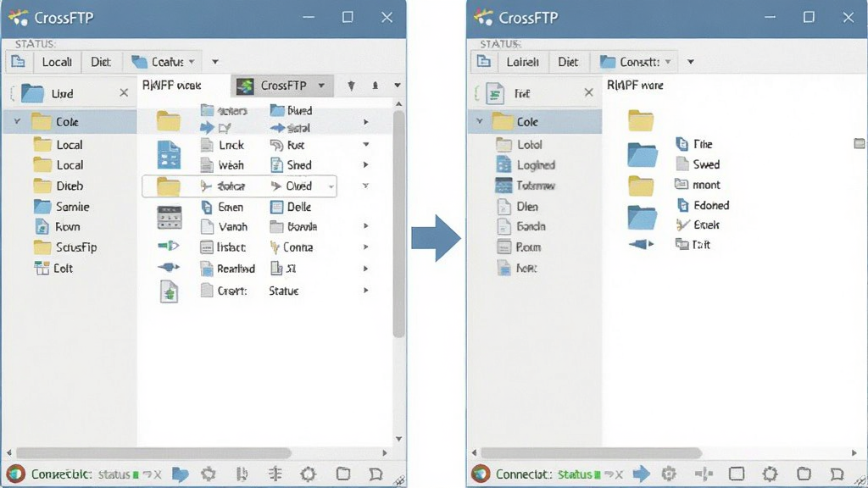Close the Frit panel in right window
Screen dimensions: 868x488
click(x=589, y=93)
